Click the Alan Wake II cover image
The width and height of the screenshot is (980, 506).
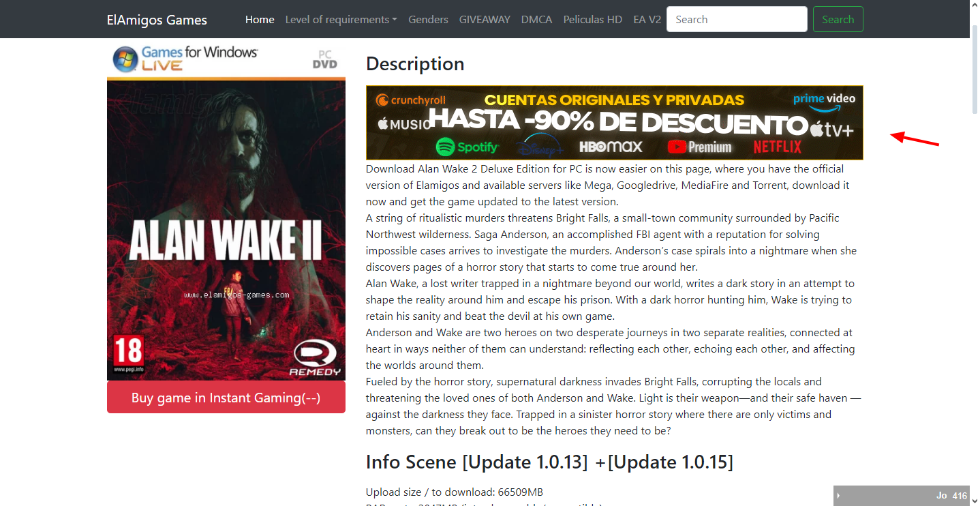[226, 211]
